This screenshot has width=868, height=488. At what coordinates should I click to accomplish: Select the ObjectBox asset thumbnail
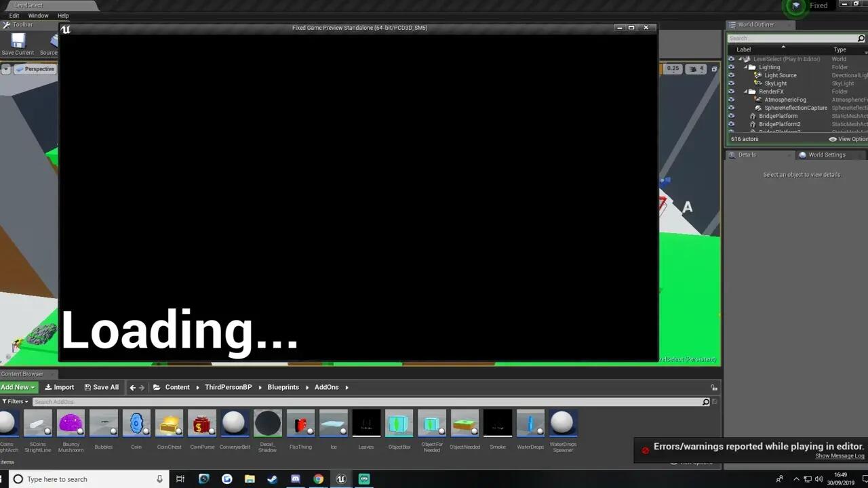(399, 424)
